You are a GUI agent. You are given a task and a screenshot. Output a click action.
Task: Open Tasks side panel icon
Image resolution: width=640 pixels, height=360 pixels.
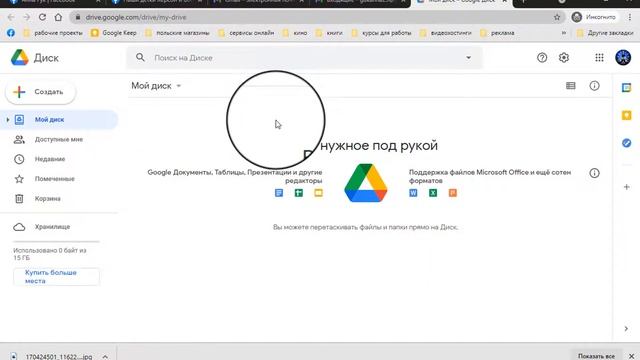click(x=626, y=143)
